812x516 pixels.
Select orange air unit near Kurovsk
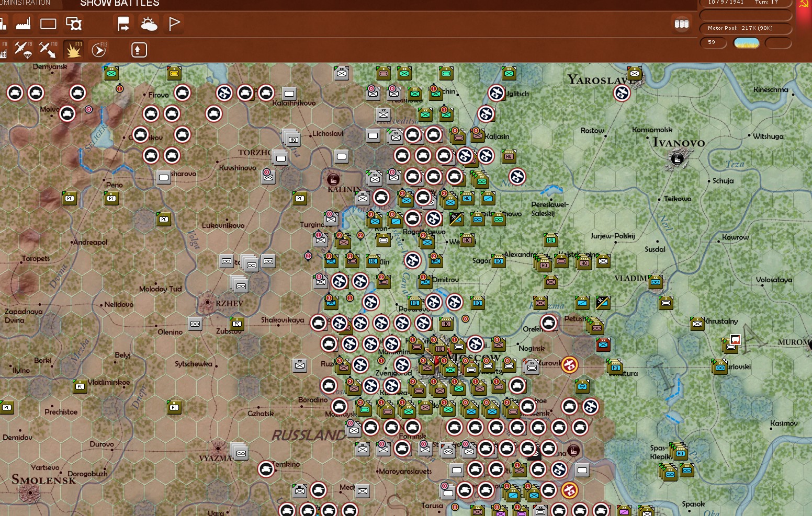(x=569, y=364)
